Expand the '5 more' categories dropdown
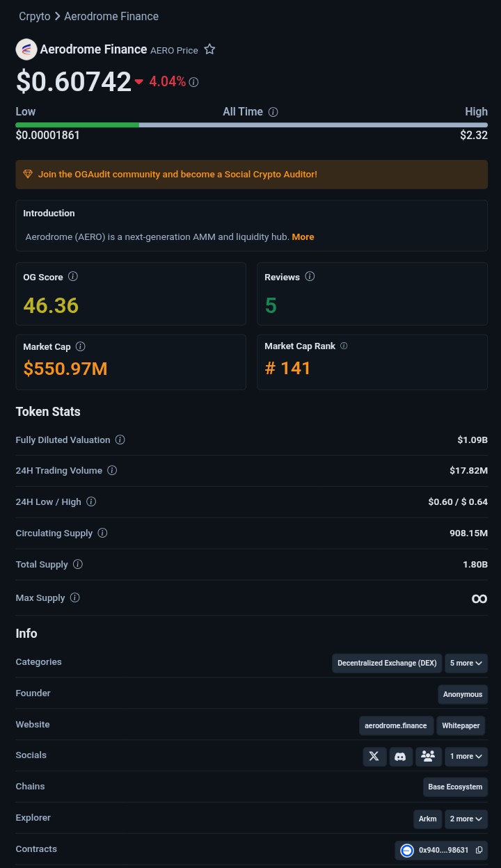Image resolution: width=501 pixels, height=868 pixels. [x=466, y=663]
